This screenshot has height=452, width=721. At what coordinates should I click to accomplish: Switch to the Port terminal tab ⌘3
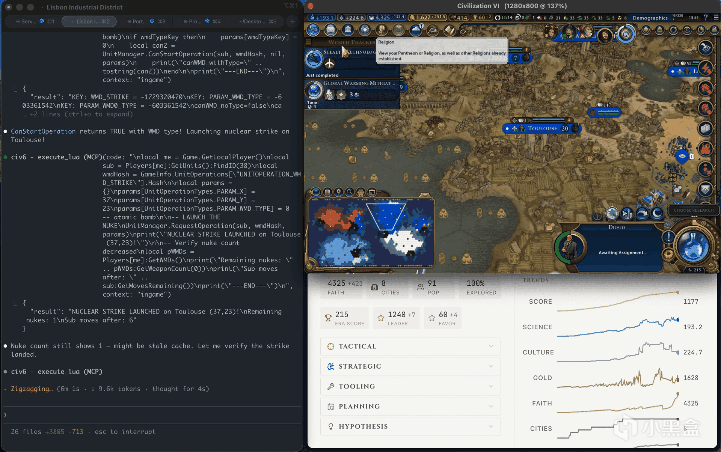146,21
